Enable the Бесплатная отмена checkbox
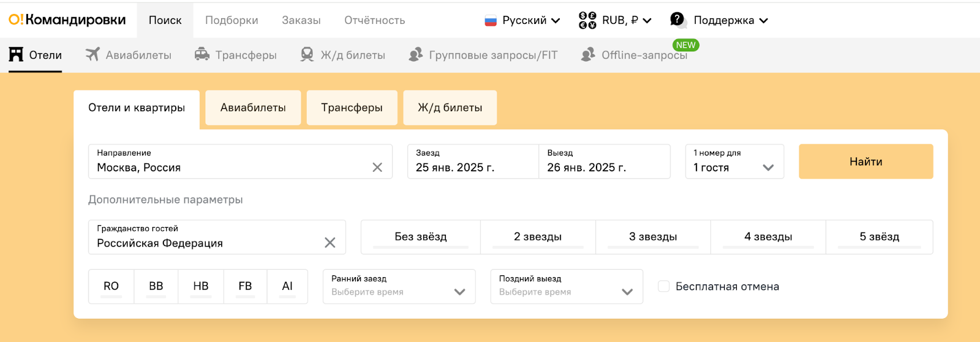The image size is (980, 342). pyautogui.click(x=663, y=286)
